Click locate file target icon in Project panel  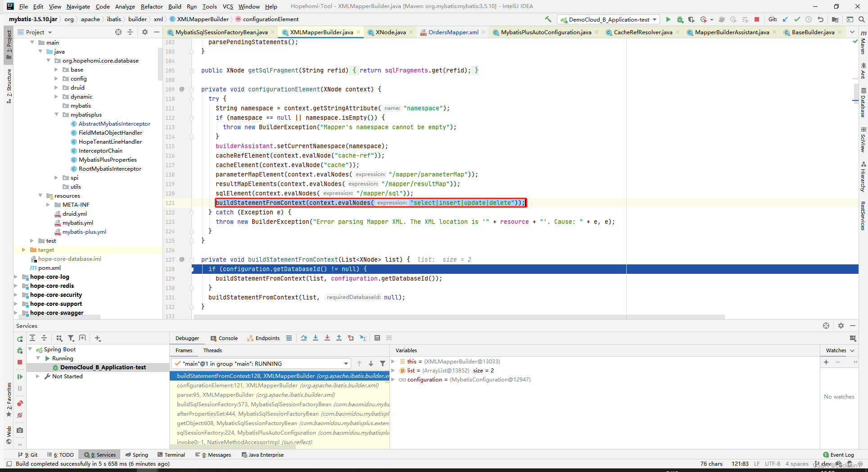coord(118,32)
